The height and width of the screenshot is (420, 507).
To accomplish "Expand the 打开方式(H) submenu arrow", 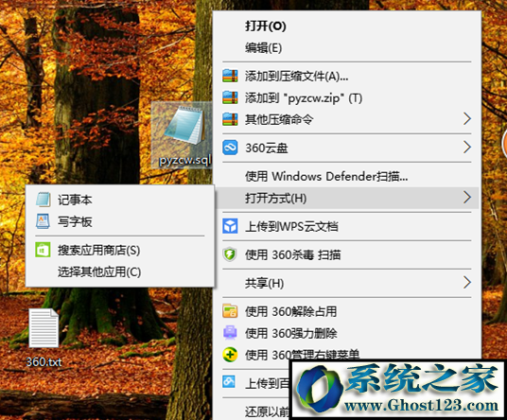I will pos(466,198).
